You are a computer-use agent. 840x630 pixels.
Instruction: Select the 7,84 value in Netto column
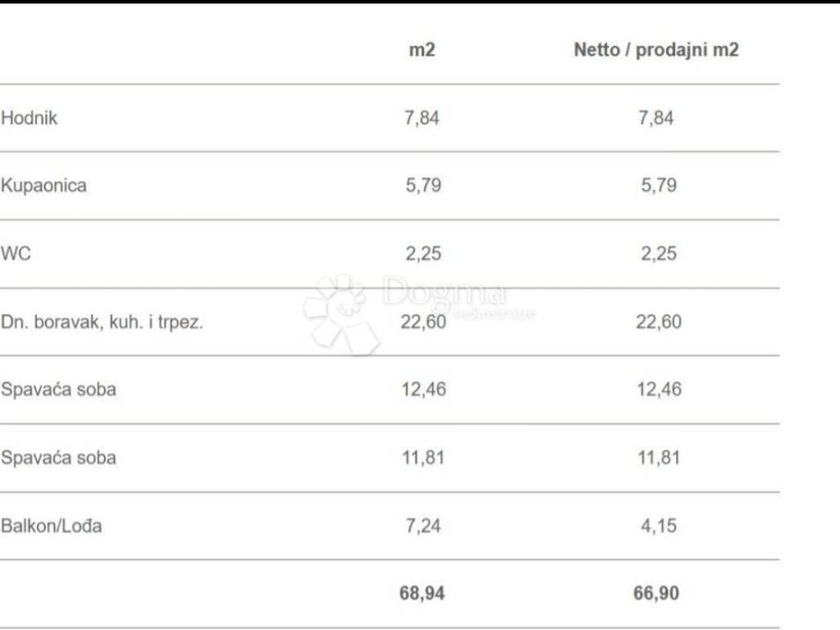click(656, 117)
